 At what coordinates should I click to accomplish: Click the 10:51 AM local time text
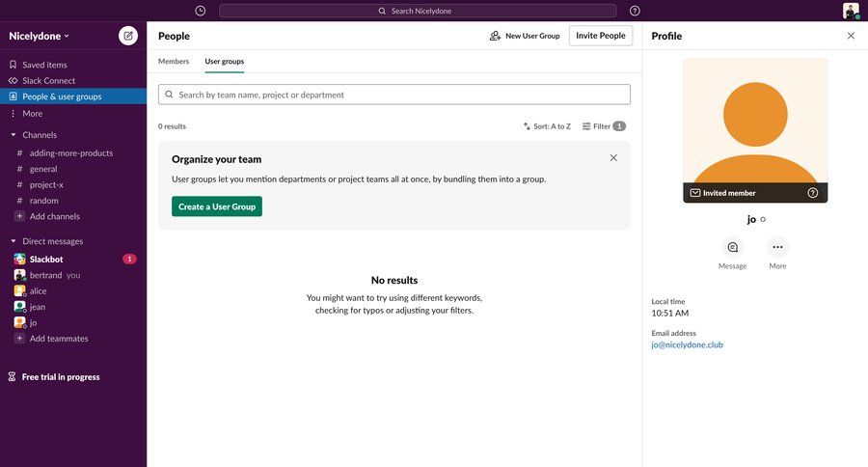pyautogui.click(x=670, y=313)
